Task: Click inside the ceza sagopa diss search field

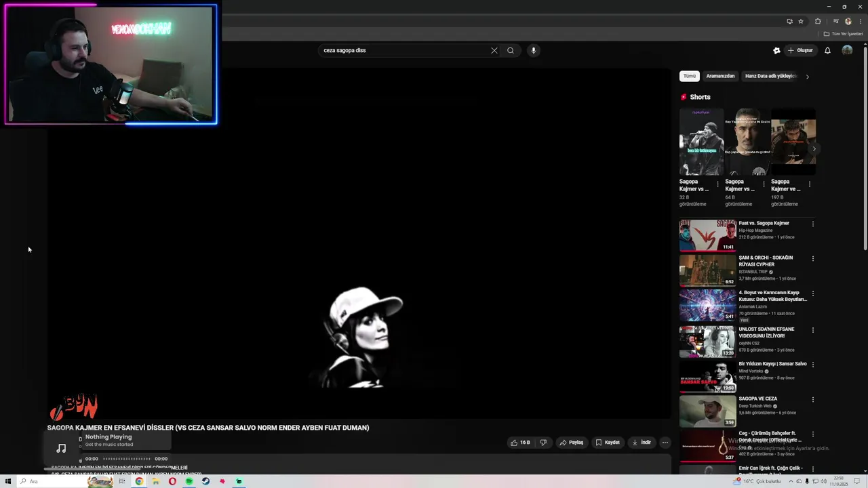Action: [x=403, y=50]
